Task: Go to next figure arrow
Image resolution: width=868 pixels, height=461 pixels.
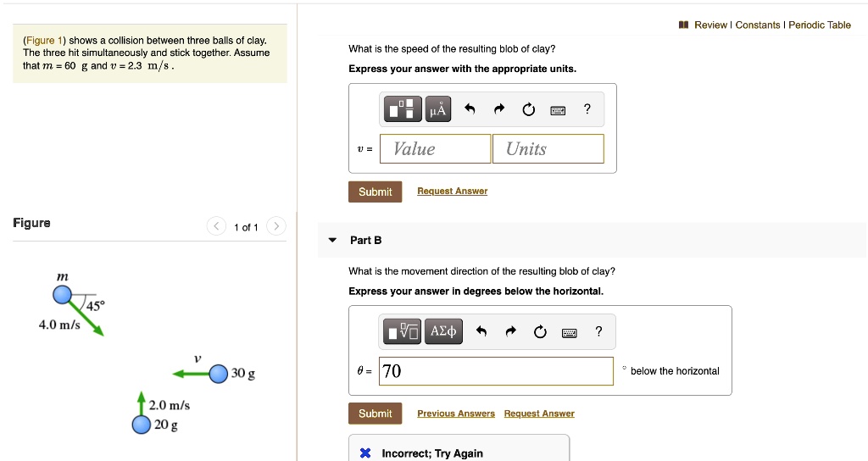Action: pos(277,226)
